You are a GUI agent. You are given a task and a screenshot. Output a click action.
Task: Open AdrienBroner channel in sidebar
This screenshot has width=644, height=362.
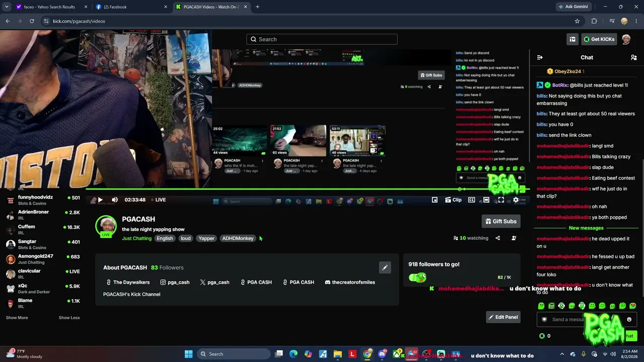[43, 215]
